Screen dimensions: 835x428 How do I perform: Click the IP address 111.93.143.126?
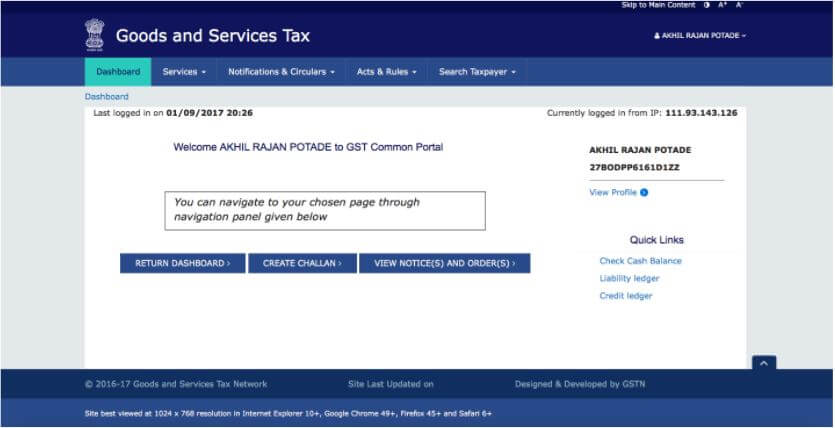point(701,113)
